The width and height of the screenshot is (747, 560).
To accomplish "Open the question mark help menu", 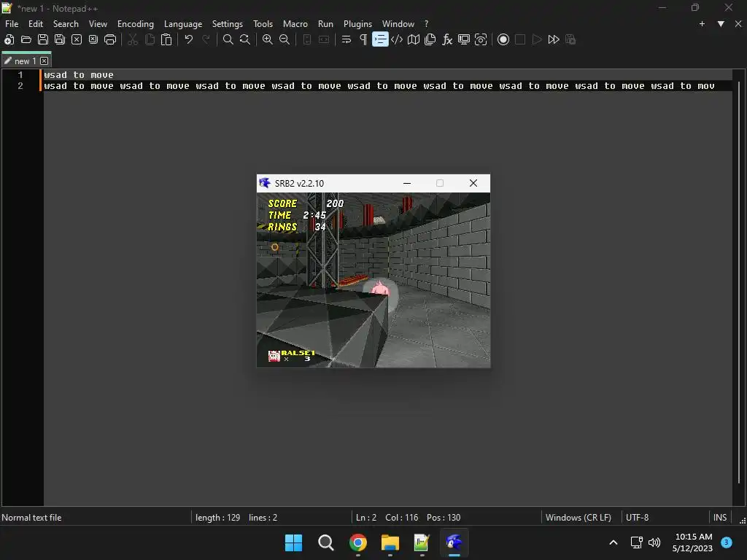I will (426, 24).
